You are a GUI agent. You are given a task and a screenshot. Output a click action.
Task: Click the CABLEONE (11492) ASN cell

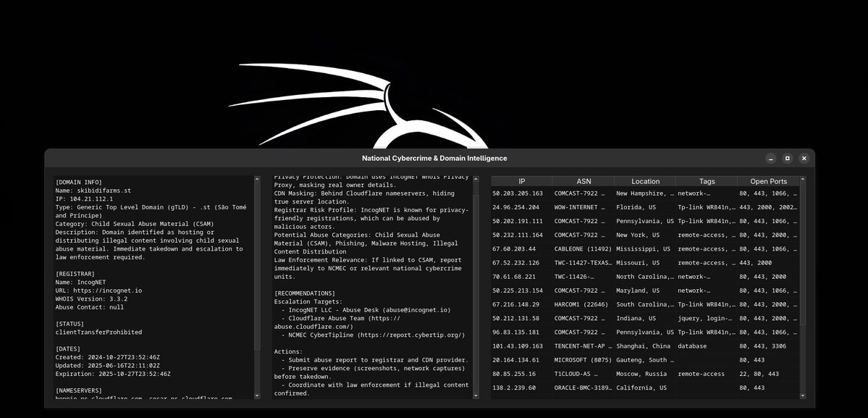[x=583, y=249]
